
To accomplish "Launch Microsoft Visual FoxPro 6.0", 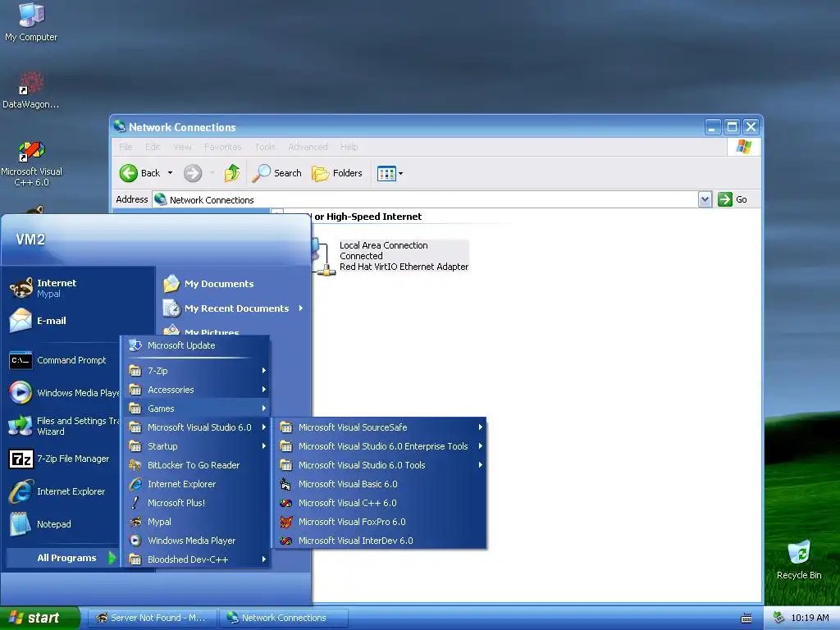I will click(x=381, y=521).
